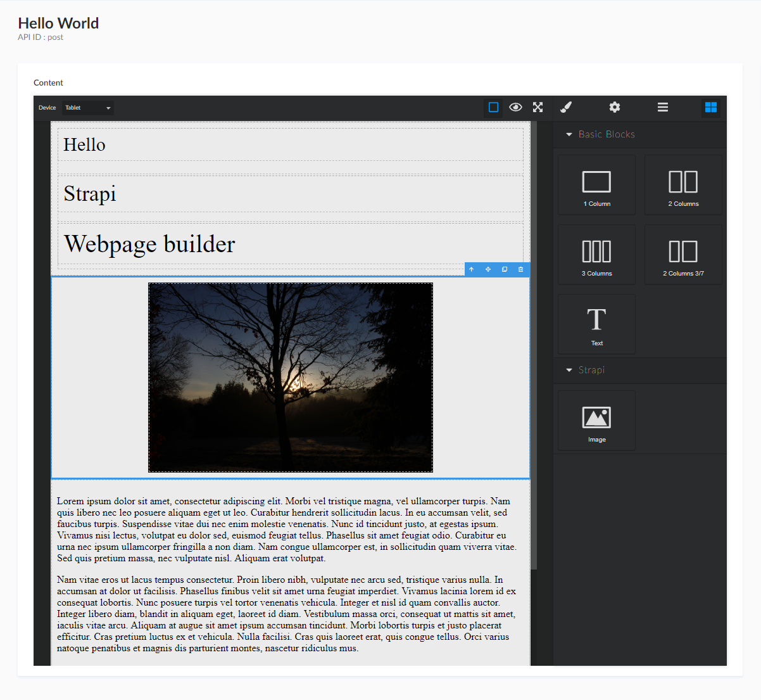The width and height of the screenshot is (761, 700).
Task: Delete the selected component with trash icon
Action: (521, 269)
